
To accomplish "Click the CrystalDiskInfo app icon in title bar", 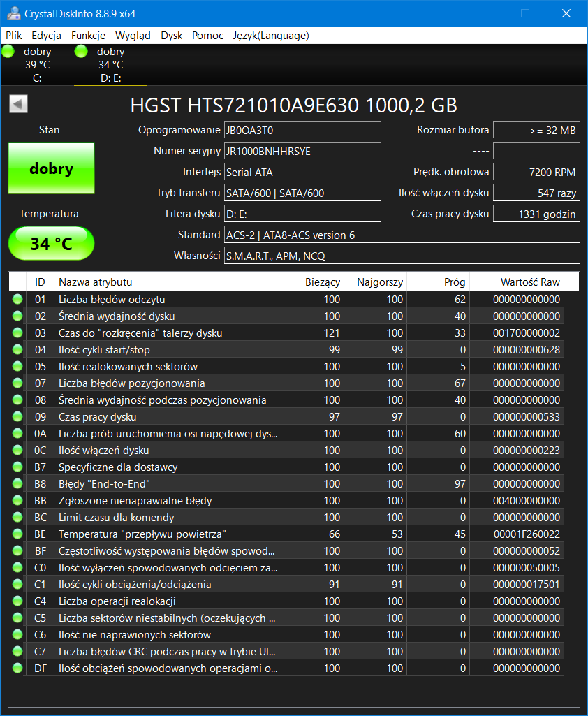I will [14, 13].
